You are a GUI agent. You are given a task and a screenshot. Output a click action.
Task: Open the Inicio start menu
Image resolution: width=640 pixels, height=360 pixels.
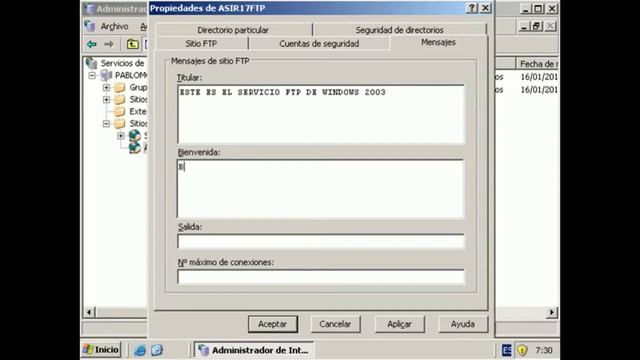point(101,350)
